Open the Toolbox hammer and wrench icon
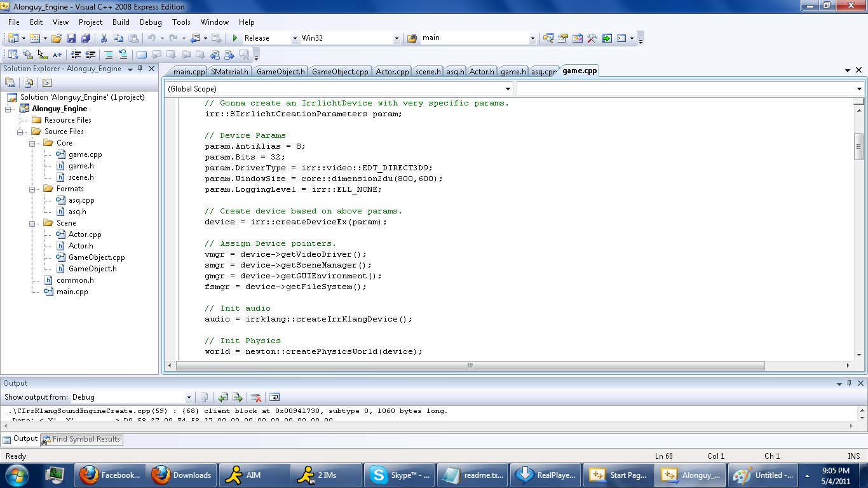 (592, 38)
